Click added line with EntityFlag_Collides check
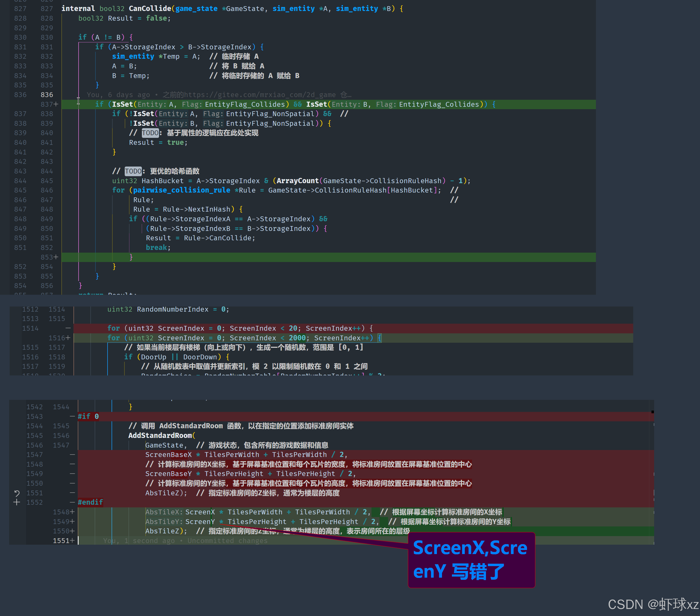700x616 pixels. (329, 104)
